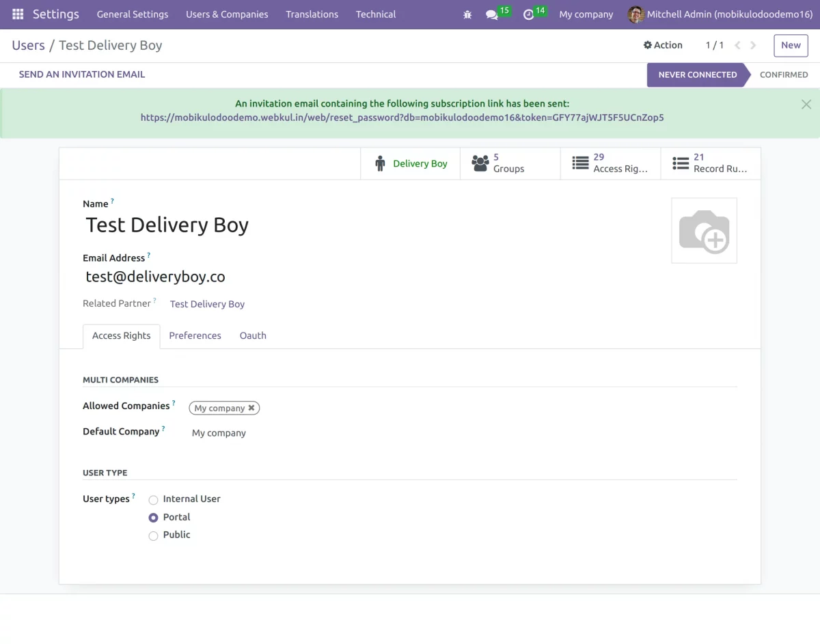
Task: Open the messaging conversations icon
Action: [493, 14]
